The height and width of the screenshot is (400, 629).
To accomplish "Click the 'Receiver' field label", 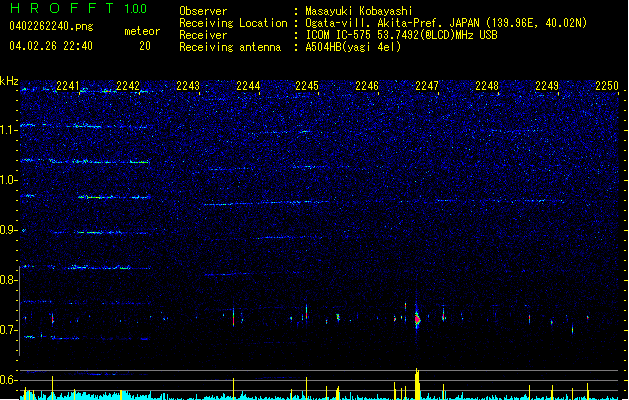I will pyautogui.click(x=203, y=35).
